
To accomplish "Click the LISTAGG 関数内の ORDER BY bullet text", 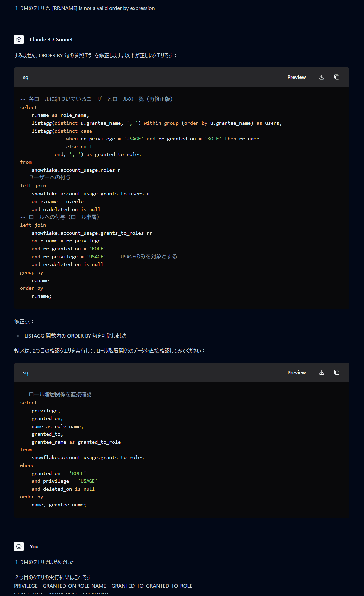I will coord(76,336).
